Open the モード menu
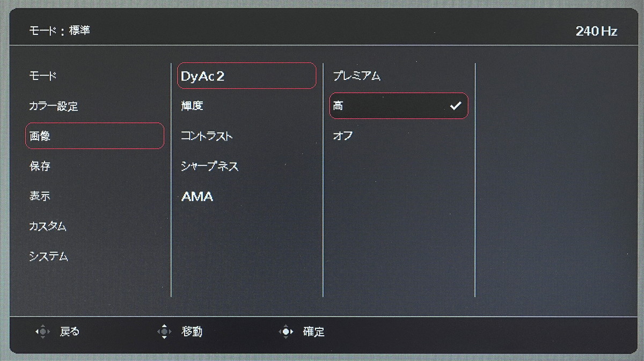Viewport: 644px width, 361px height. 94,76
